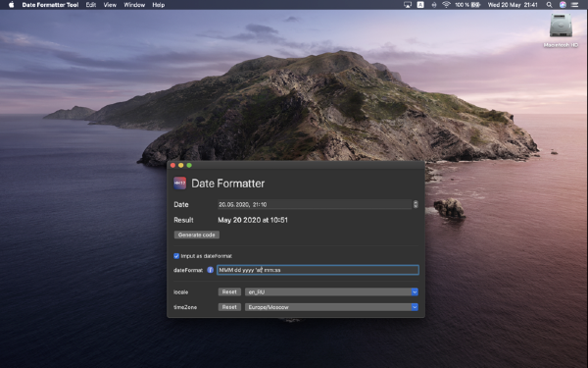Open the Window menu
Viewport: 588px width, 368px height.
[x=134, y=5]
